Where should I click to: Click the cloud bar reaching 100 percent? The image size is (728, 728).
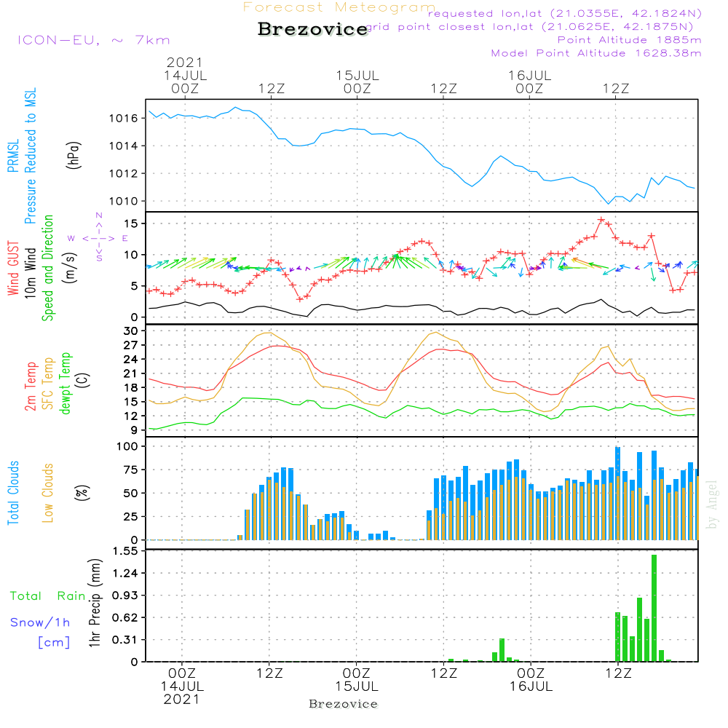click(x=617, y=493)
